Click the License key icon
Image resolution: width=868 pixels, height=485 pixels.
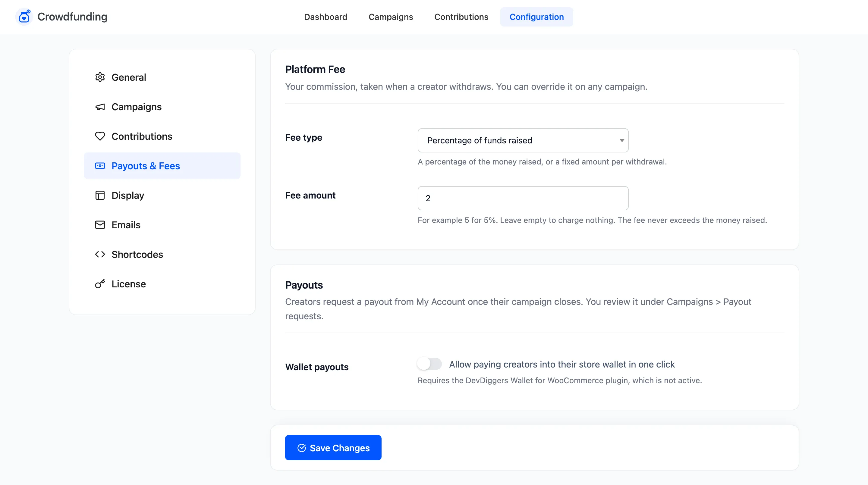pos(100,283)
